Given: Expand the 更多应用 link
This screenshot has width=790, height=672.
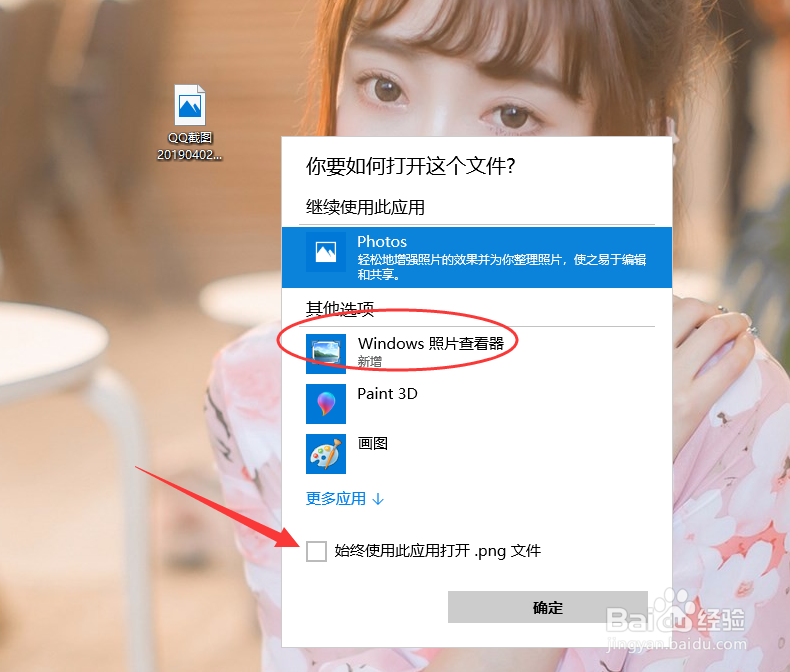Looking at the screenshot, I should point(345,499).
